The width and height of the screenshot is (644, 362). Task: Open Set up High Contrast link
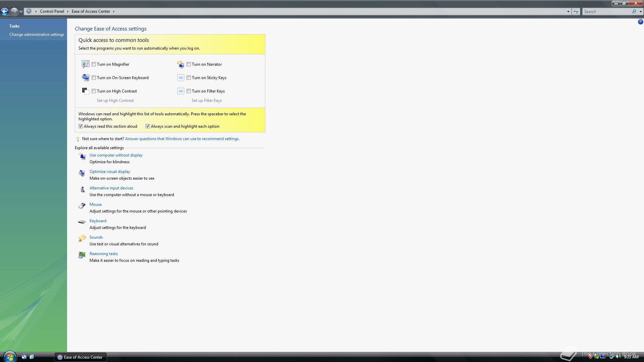(x=115, y=101)
